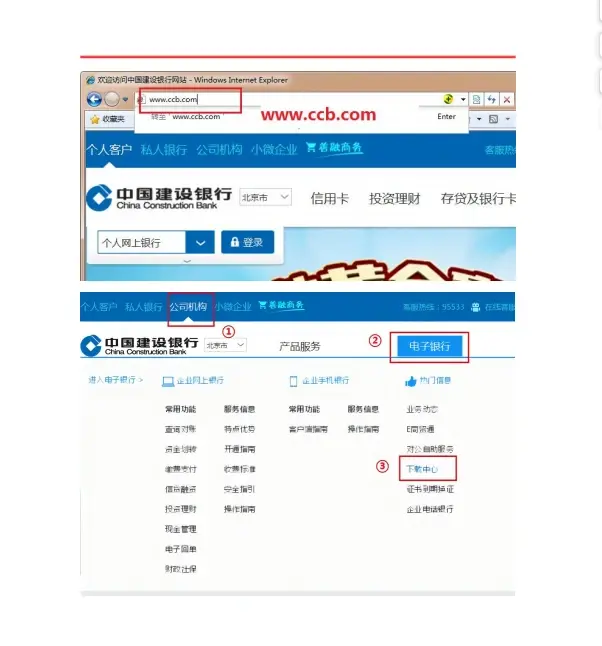Expand the blue dropdown arrow next to 个人网上银行
602x646 pixels.
200,242
